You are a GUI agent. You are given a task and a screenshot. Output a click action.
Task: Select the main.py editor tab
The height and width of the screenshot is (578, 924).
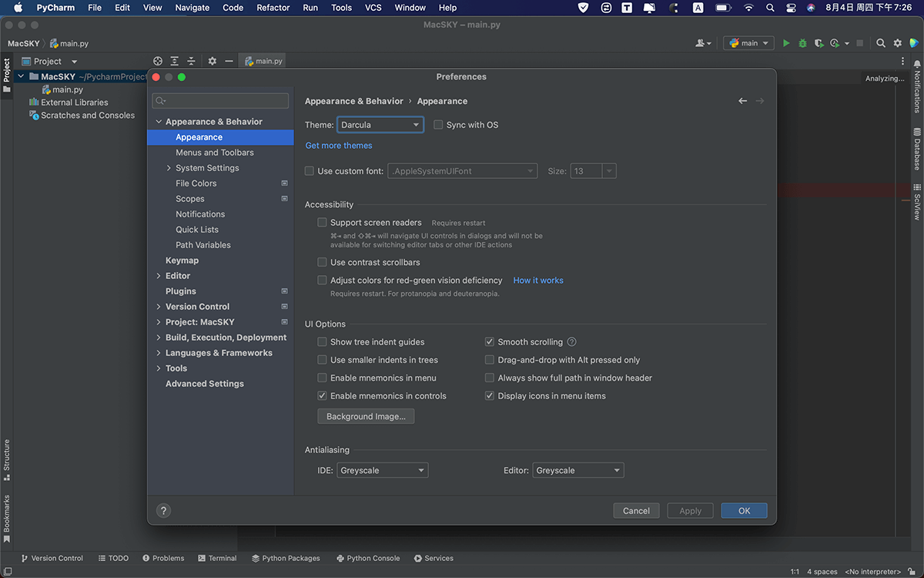click(x=263, y=61)
